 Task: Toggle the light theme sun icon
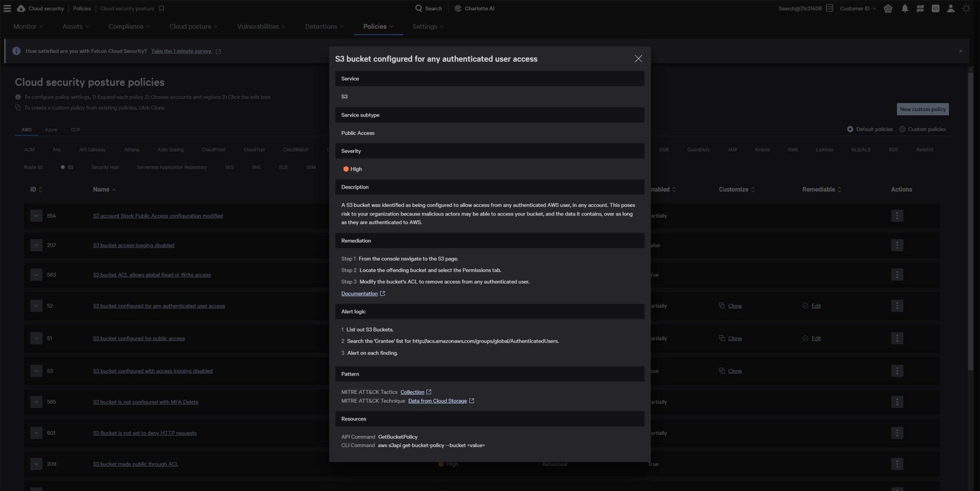coord(966,8)
